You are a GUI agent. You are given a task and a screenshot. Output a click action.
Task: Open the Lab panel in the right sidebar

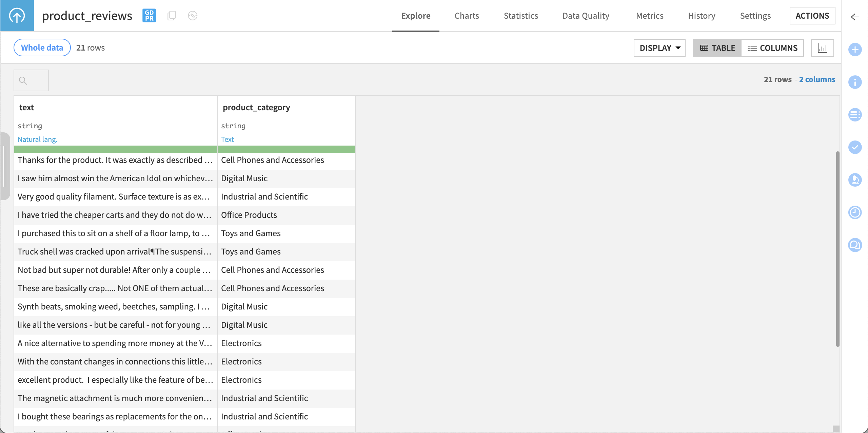point(855,180)
